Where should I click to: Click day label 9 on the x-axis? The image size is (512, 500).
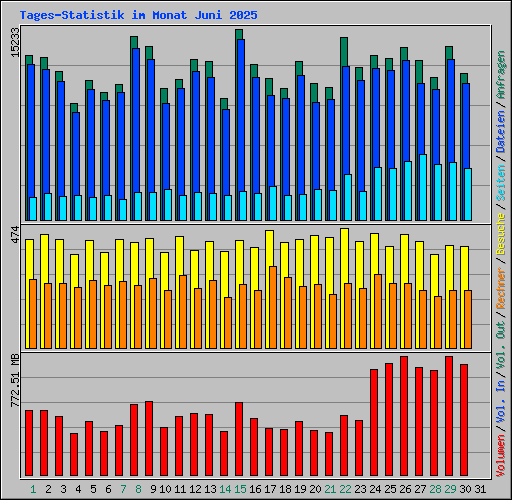pyautogui.click(x=153, y=489)
